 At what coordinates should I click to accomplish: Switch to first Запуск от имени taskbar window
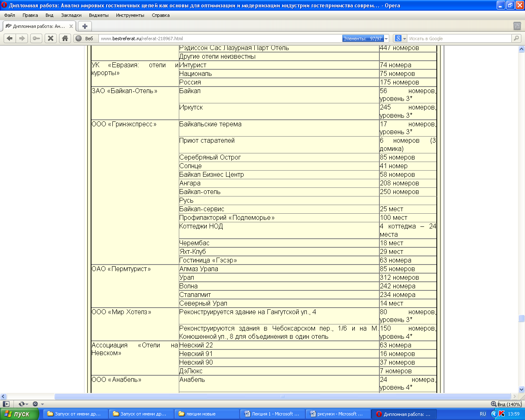coord(75,414)
